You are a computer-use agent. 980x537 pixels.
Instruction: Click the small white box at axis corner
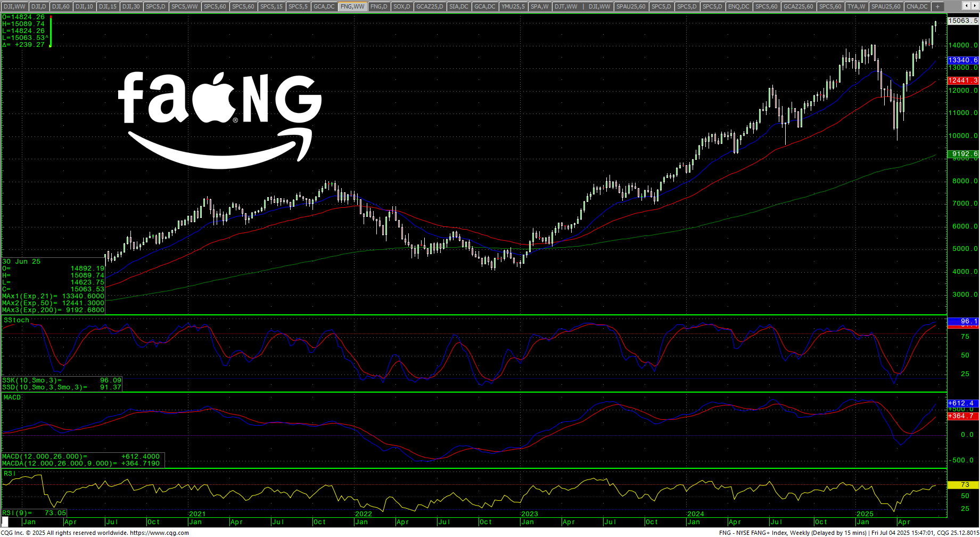click(5, 522)
